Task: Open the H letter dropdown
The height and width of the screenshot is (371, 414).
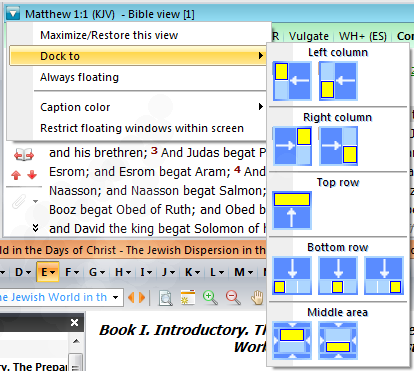Action: [122, 272]
